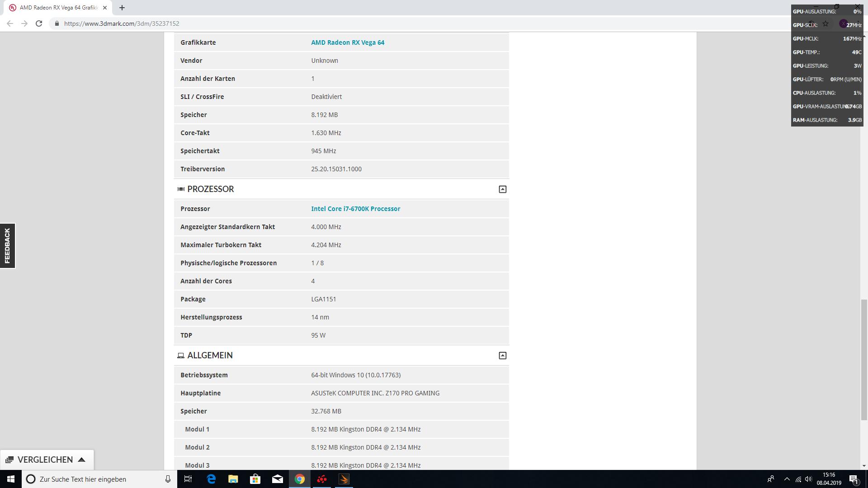Viewport: 868px width, 488px height.
Task: Open network settings tray icon
Action: (x=798, y=479)
